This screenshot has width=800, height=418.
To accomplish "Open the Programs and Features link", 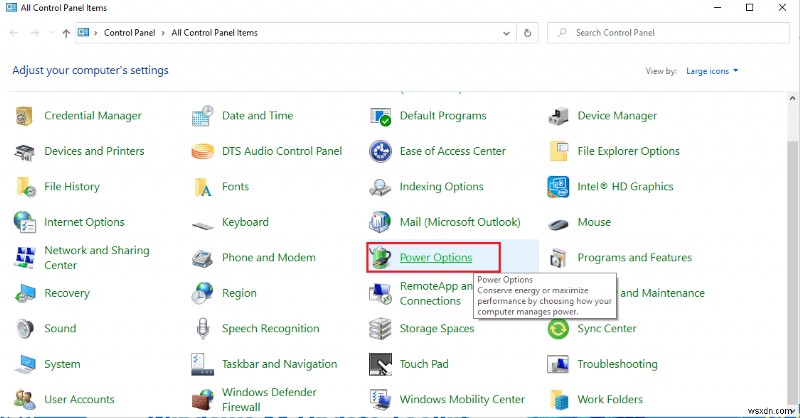I will click(634, 258).
